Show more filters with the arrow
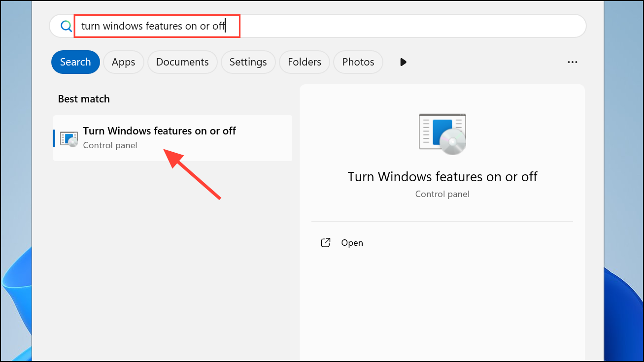Image resolution: width=644 pixels, height=362 pixels. (x=403, y=62)
